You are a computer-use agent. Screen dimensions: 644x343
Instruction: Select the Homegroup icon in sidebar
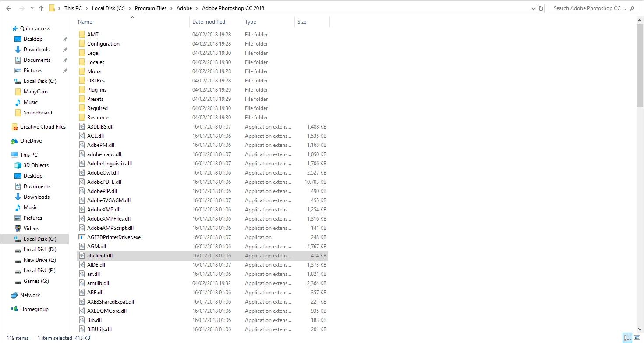coord(14,309)
